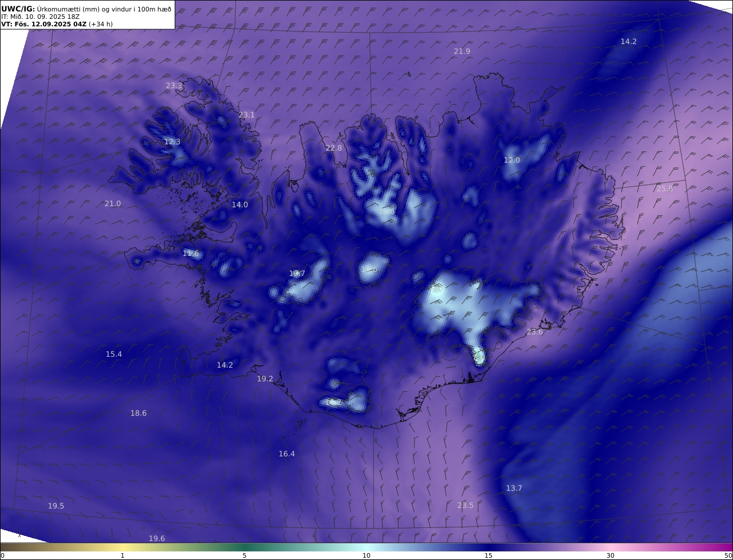Click the colorbar tick label 1
Screen dimensions: 733x560
pyautogui.click(x=123, y=556)
